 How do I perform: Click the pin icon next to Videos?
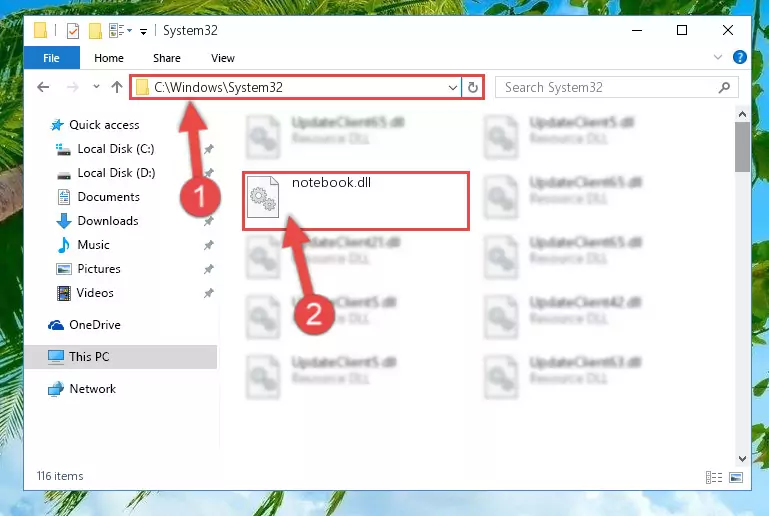point(208,293)
